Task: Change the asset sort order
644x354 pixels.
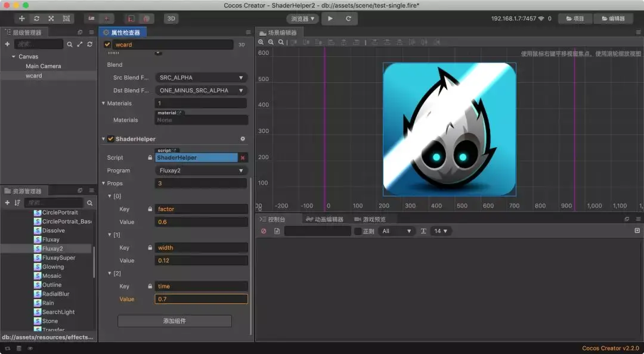Action: click(17, 203)
